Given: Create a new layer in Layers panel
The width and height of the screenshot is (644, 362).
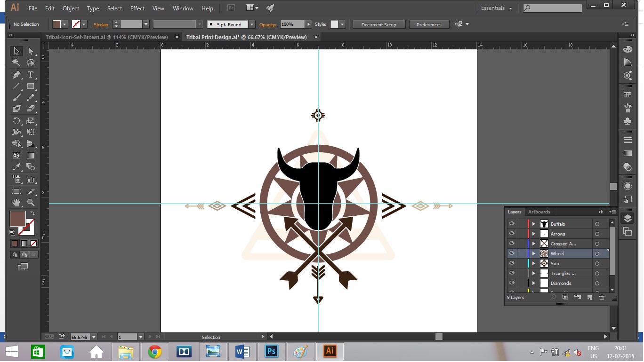Looking at the screenshot, I should [x=589, y=298].
